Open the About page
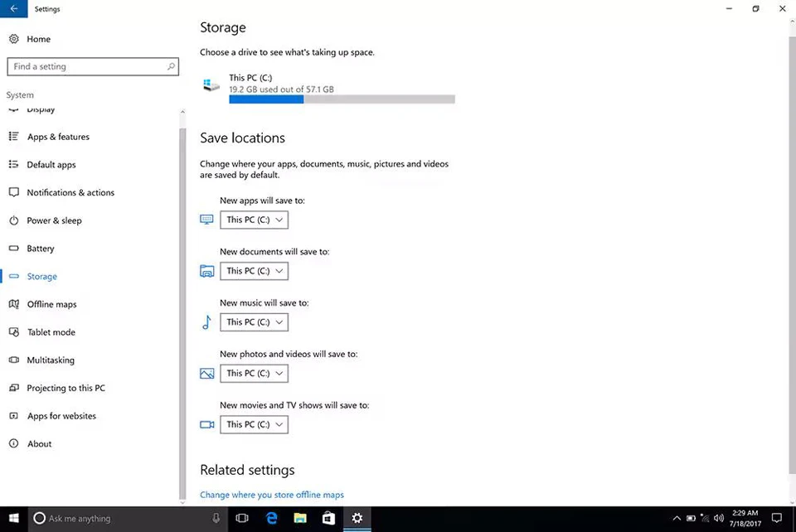Image resolution: width=796 pixels, height=532 pixels. coord(40,444)
